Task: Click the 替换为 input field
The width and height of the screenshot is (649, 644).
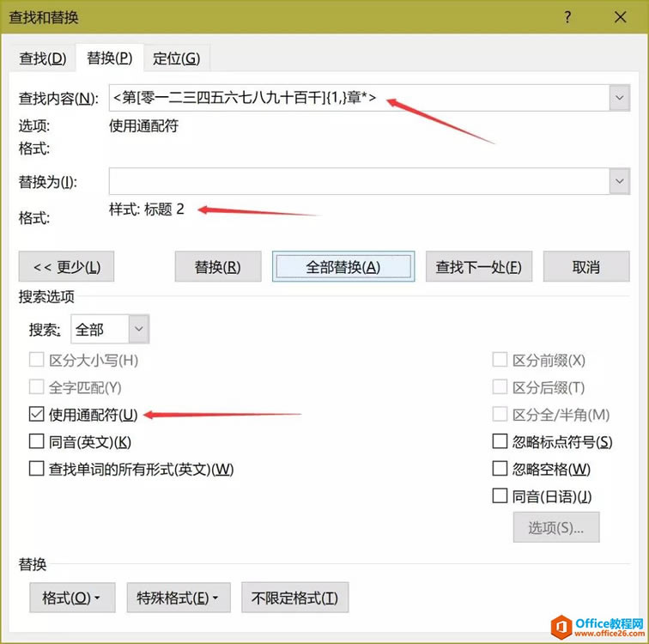Action: pos(359,181)
